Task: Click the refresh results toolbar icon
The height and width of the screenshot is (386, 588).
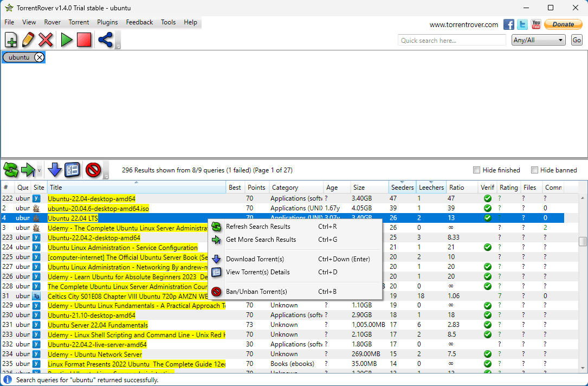Action: (10, 170)
